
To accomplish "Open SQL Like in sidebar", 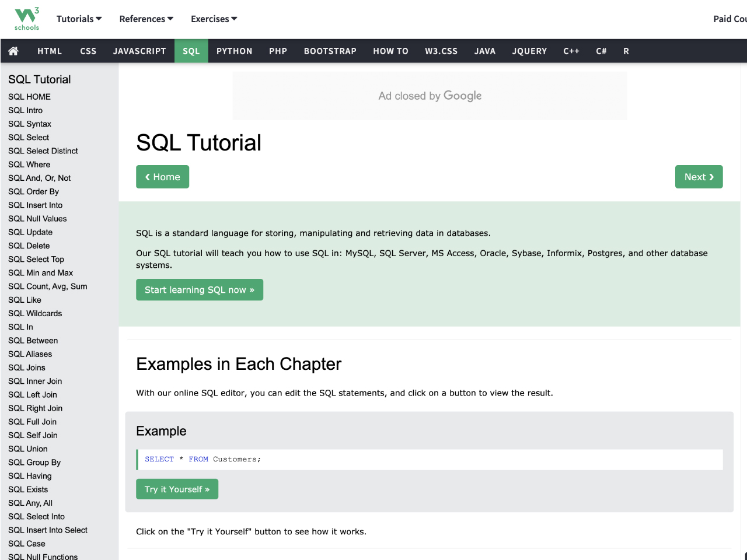I will [x=25, y=300].
